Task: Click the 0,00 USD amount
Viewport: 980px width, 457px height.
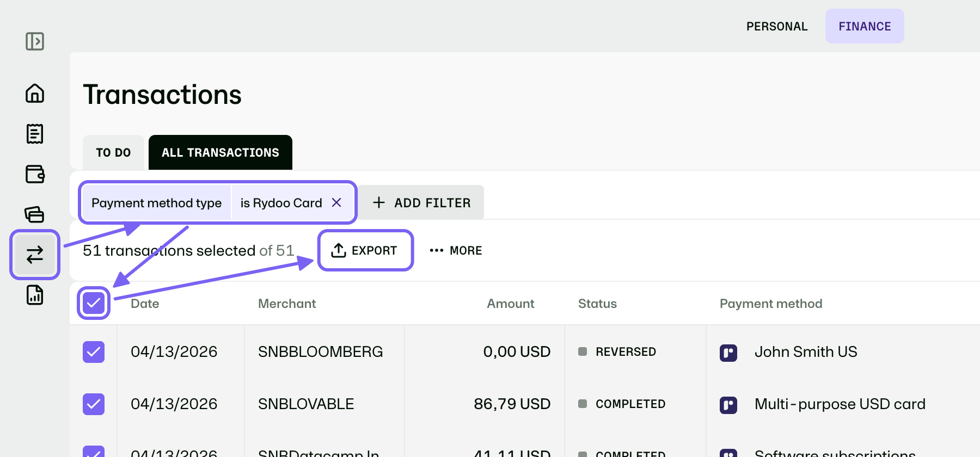Action: (x=517, y=352)
